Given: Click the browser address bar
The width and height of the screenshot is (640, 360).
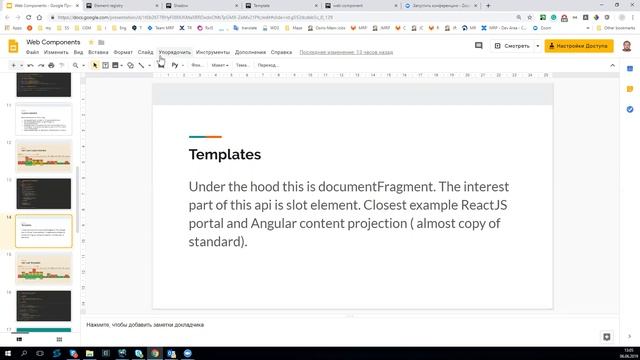Looking at the screenshot, I should tap(282, 18).
